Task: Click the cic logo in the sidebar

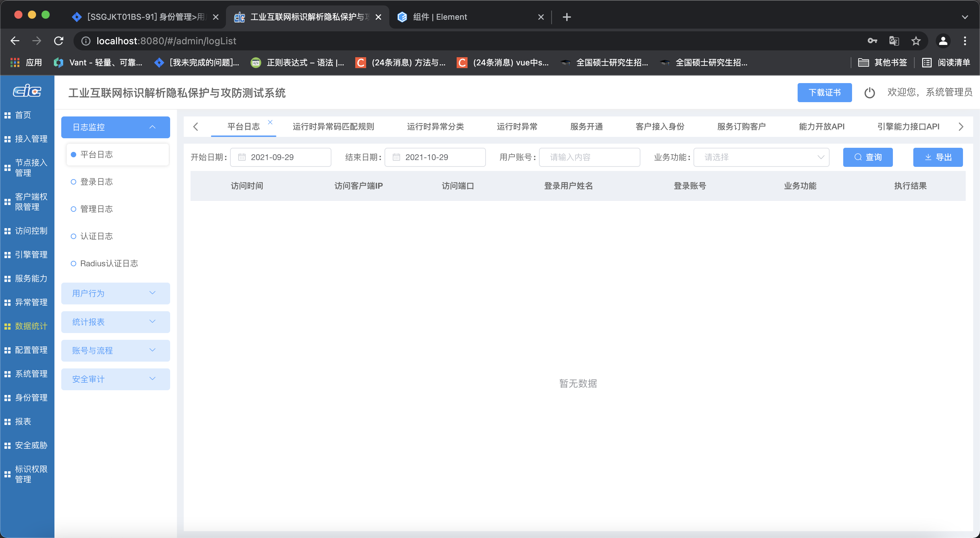Action: click(27, 91)
